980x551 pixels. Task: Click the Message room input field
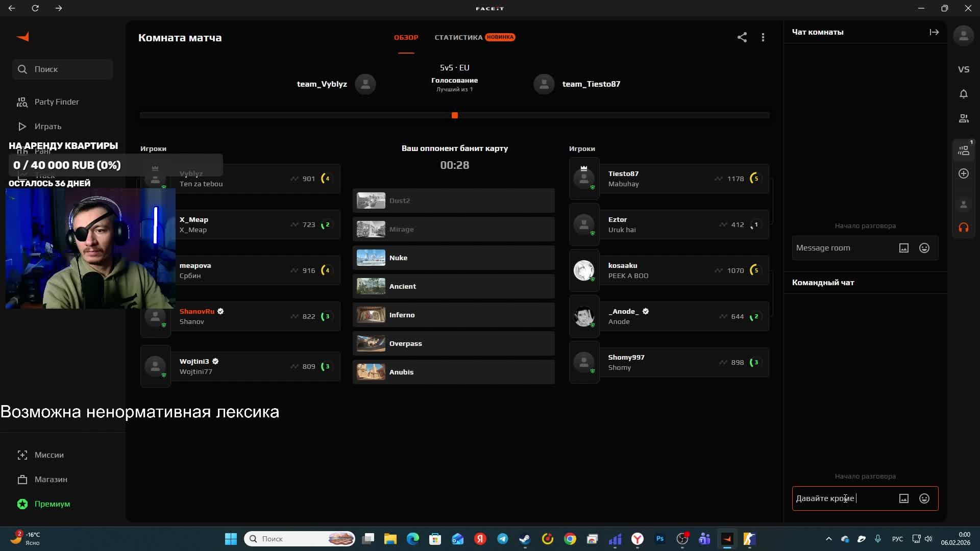click(x=842, y=248)
